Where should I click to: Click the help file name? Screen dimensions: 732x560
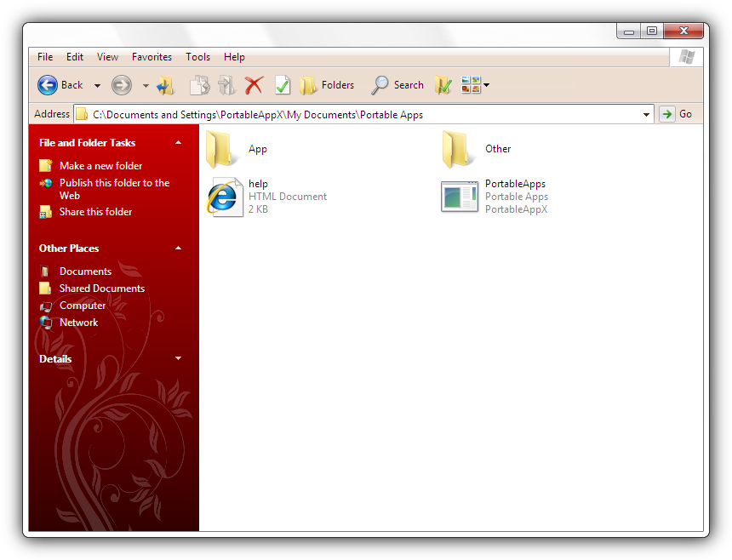pos(258,184)
